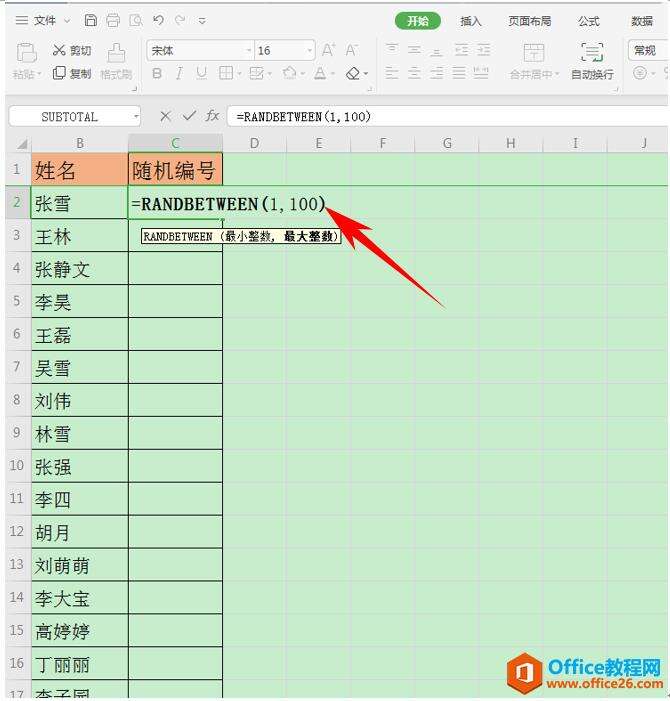The height and width of the screenshot is (701, 670).
Task: Select row 5 header
Action: [17, 301]
